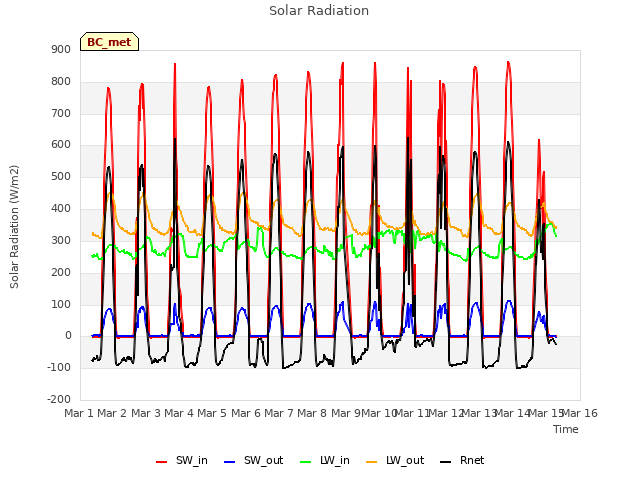Click the 500 y-axis tick label

(x=61, y=177)
